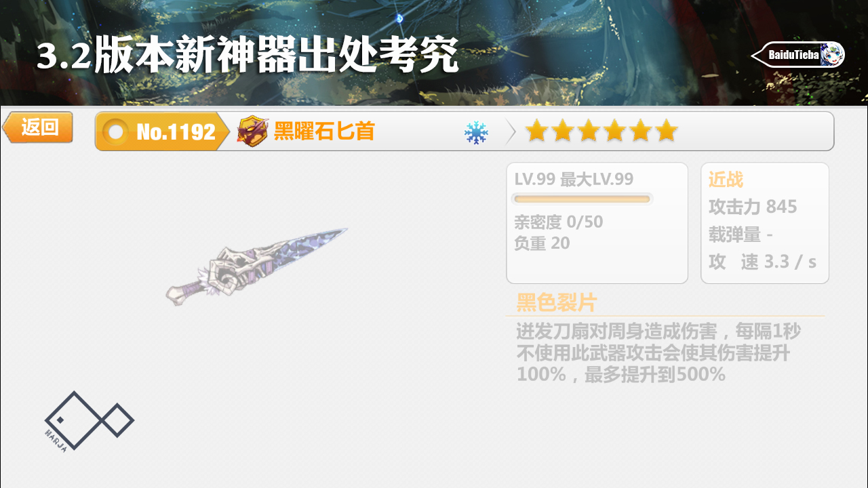
Task: Select the first gold rarity star
Action: [536, 131]
